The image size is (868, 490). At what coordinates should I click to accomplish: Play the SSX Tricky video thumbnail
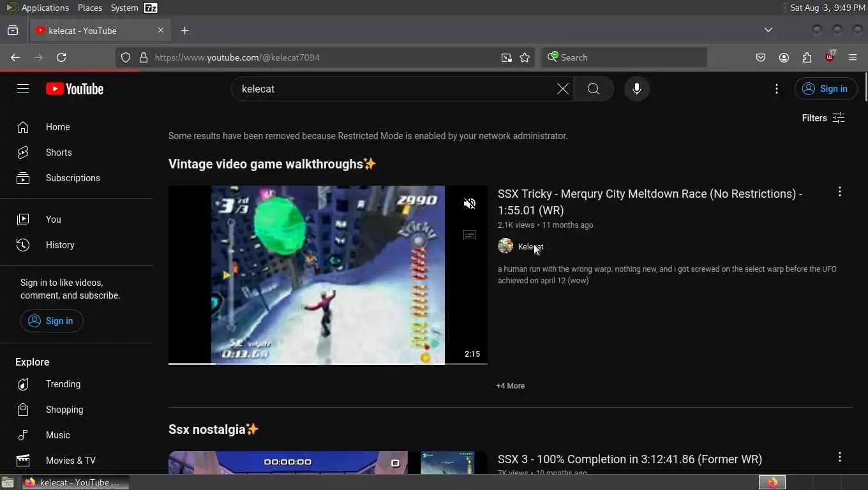coord(328,275)
